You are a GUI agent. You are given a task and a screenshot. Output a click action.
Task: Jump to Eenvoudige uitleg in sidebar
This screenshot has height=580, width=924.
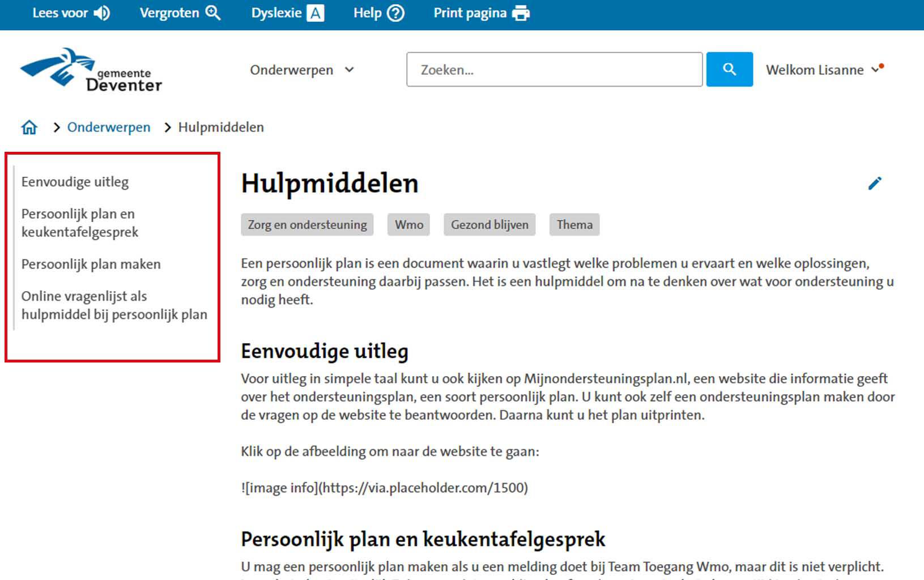coord(75,182)
